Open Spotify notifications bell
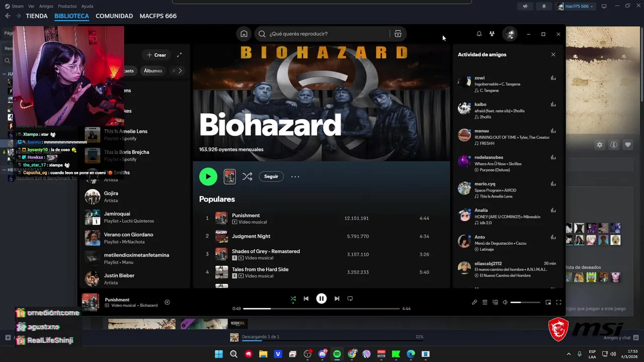Image resolution: width=644 pixels, height=362 pixels. pos(479,34)
